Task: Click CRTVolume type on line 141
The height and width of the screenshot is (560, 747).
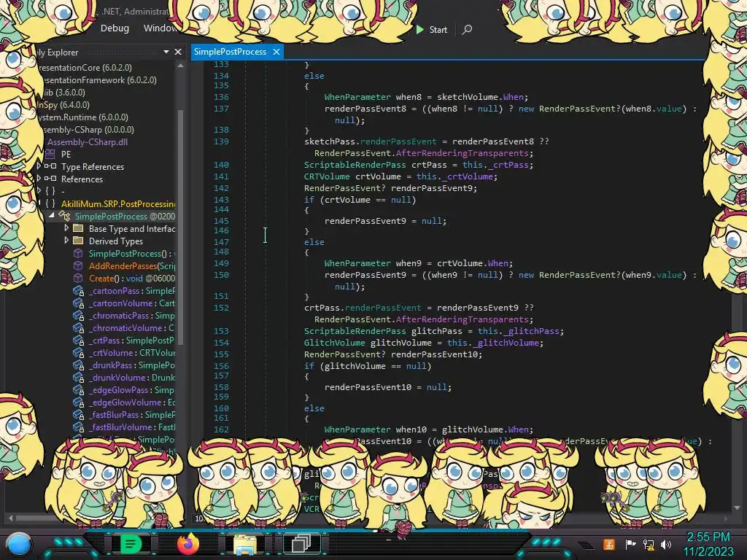Action: [x=327, y=176]
